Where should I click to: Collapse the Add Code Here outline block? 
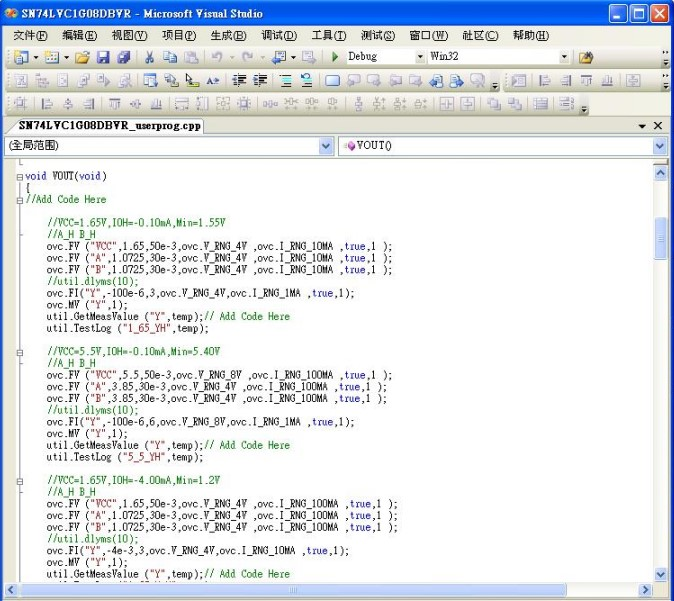click(x=19, y=199)
